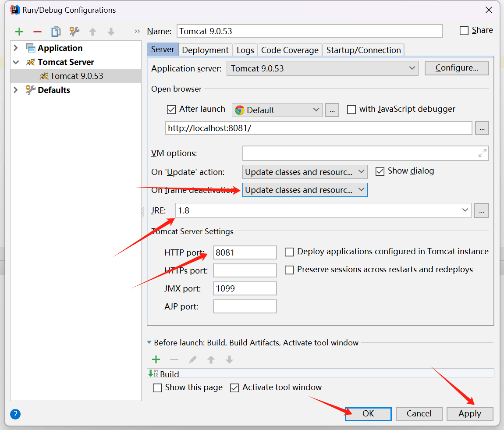
Task: Add before launch task green plus
Action: pos(156,359)
